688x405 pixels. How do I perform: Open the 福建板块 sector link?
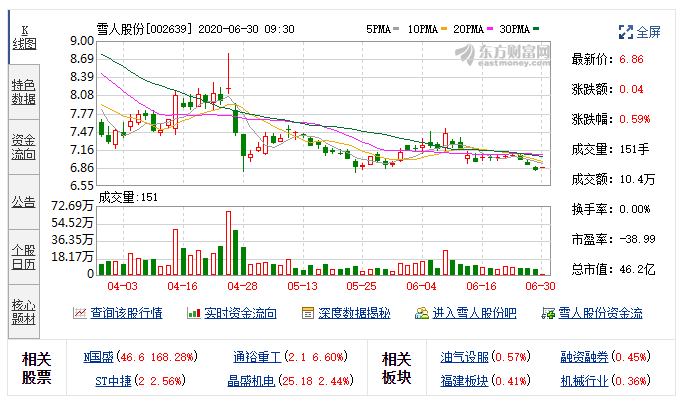click(464, 380)
